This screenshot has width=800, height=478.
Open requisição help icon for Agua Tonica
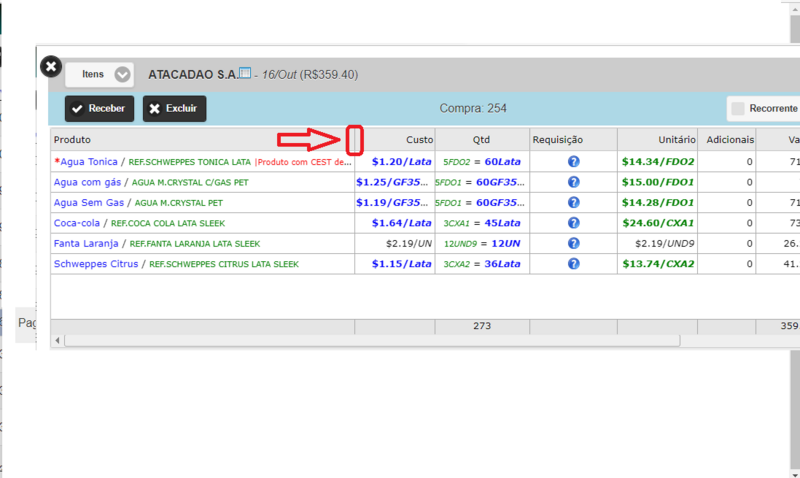(x=573, y=162)
